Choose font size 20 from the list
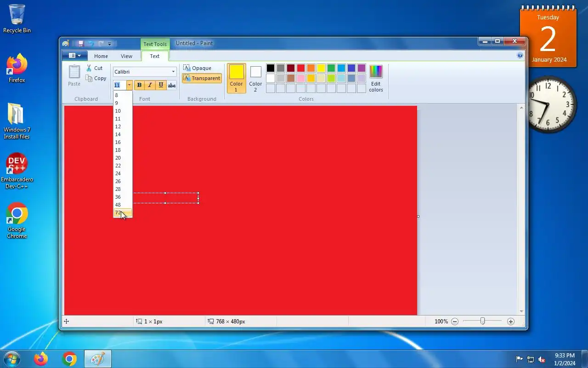588x368 pixels. point(123,158)
